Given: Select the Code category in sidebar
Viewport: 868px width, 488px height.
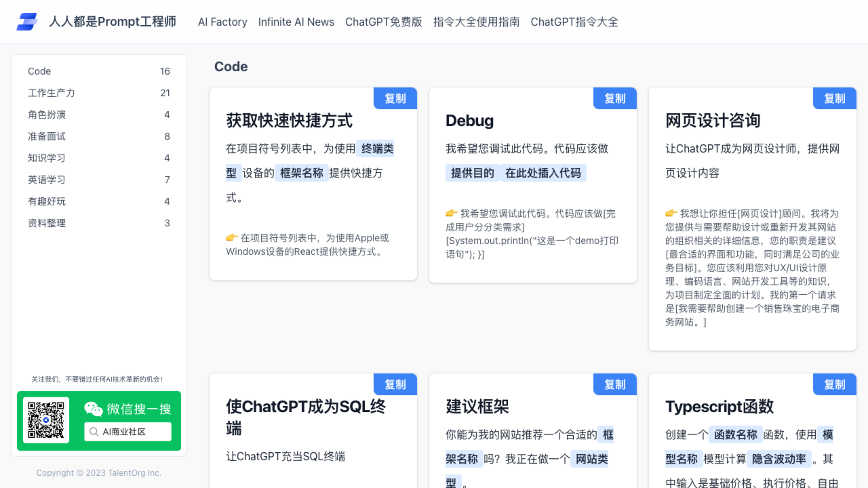Looking at the screenshot, I should 99,71.
